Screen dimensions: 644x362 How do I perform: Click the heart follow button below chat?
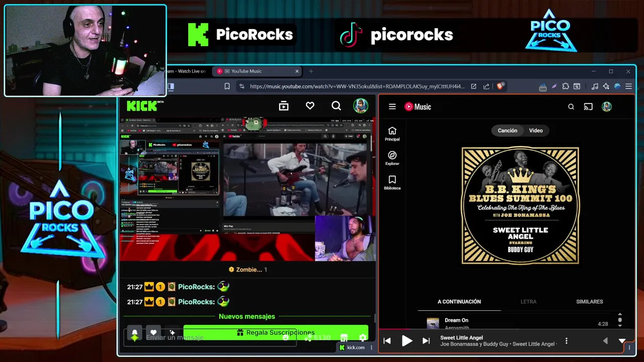click(x=153, y=332)
